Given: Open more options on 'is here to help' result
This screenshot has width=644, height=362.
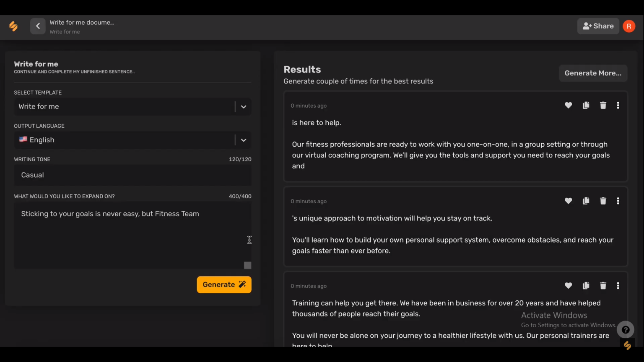Looking at the screenshot, I should tap(618, 106).
